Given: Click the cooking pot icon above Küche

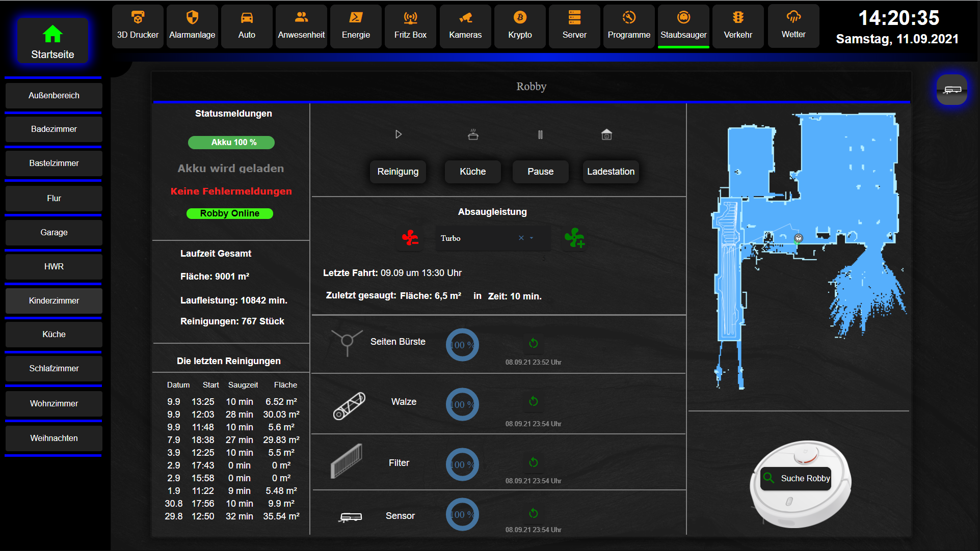Looking at the screenshot, I should point(473,134).
